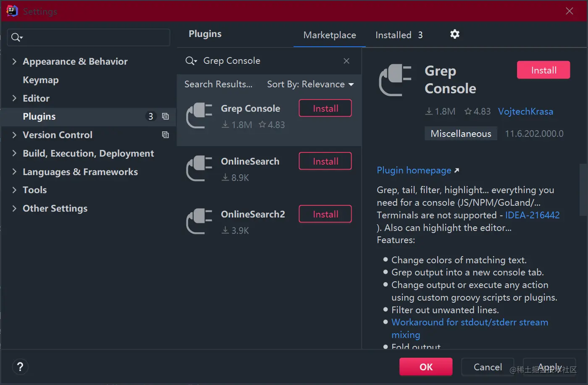Click the 3.9K downloads count for OnlineSearch2
588x385 pixels.
point(235,230)
